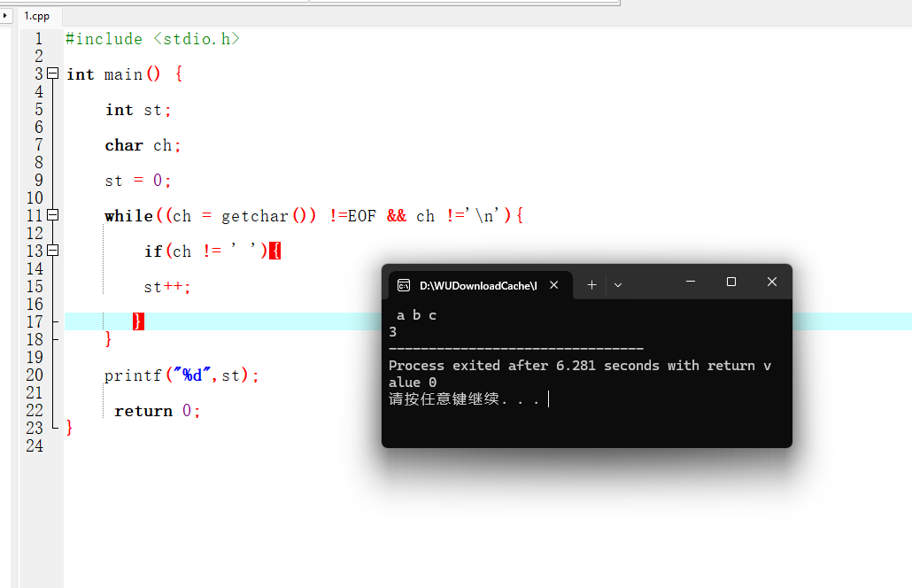Click the 'return 0;' statement

(157, 411)
